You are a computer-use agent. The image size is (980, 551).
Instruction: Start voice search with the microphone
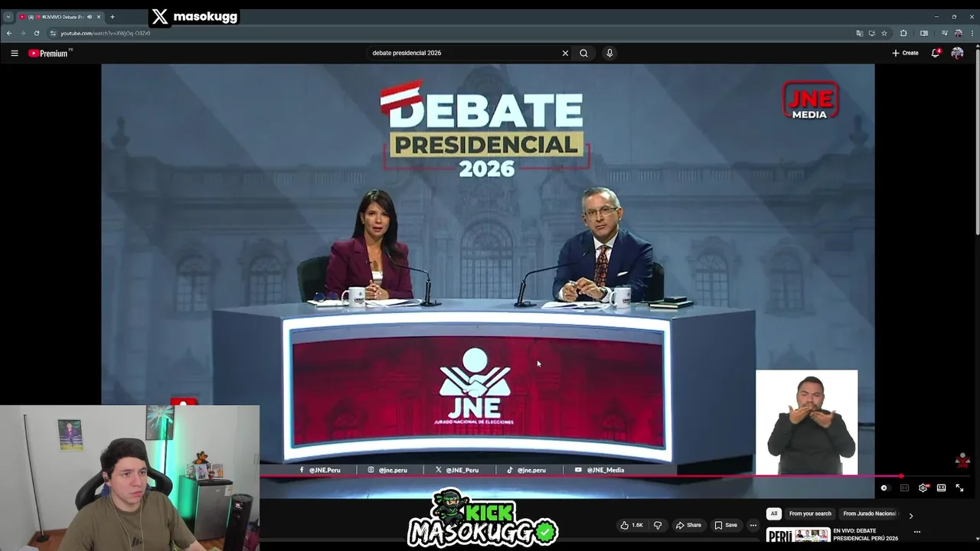click(x=609, y=53)
